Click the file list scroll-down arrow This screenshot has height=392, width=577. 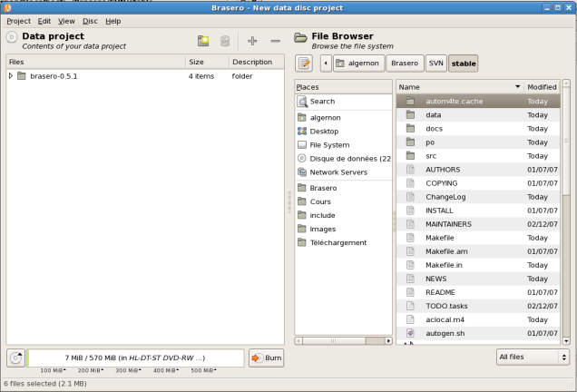click(566, 341)
